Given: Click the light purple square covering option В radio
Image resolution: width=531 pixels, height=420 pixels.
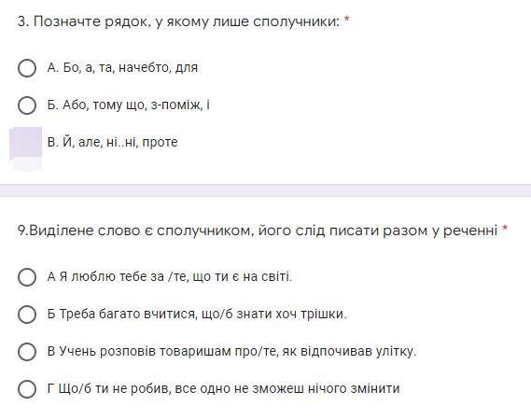Looking at the screenshot, I should pyautogui.click(x=26, y=142).
